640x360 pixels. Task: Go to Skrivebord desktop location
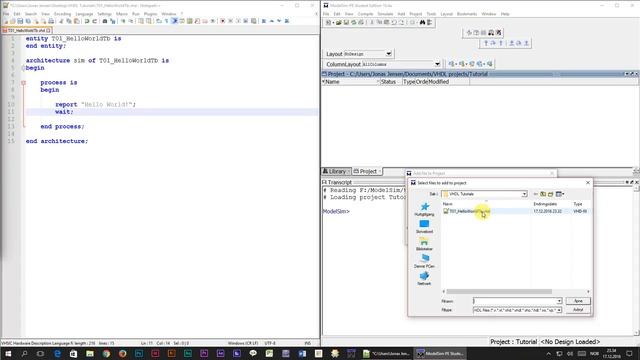point(424,227)
